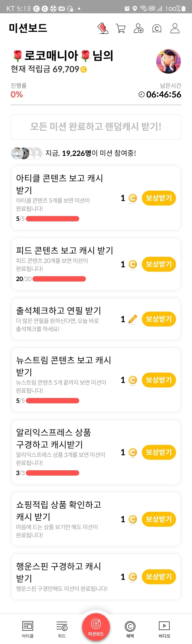The image size is (192, 644).
Task: Claim reward for 아티클 콘텐츠 mission
Action: click(x=159, y=198)
